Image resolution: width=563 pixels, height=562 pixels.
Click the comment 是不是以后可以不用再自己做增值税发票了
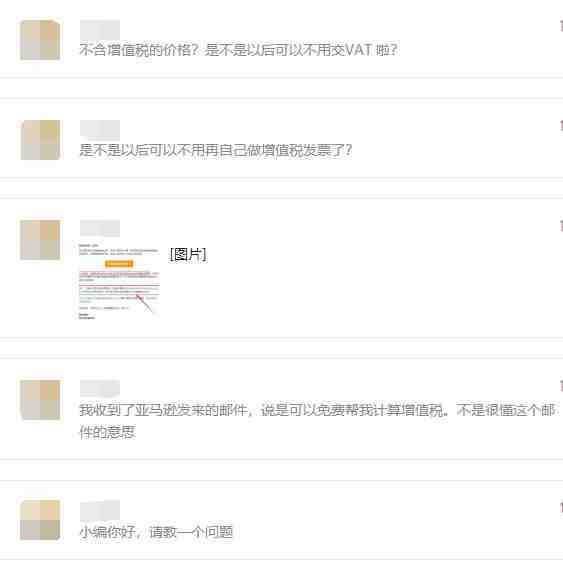tap(215, 150)
